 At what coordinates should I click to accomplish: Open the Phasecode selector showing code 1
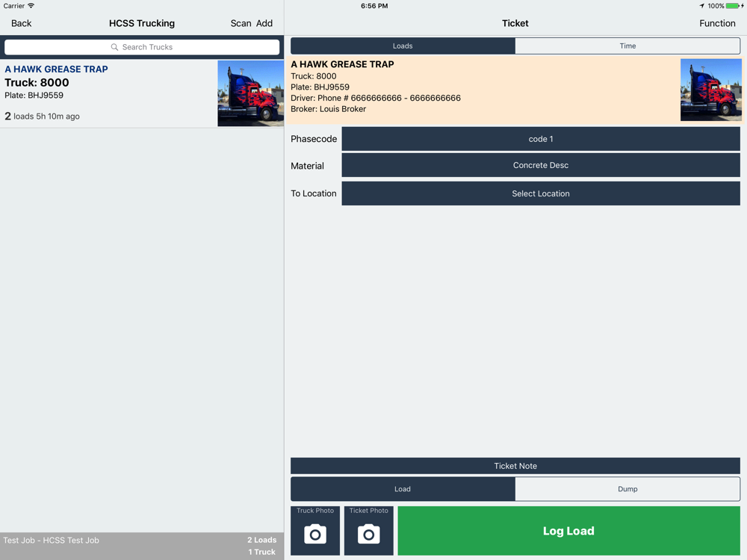click(541, 139)
